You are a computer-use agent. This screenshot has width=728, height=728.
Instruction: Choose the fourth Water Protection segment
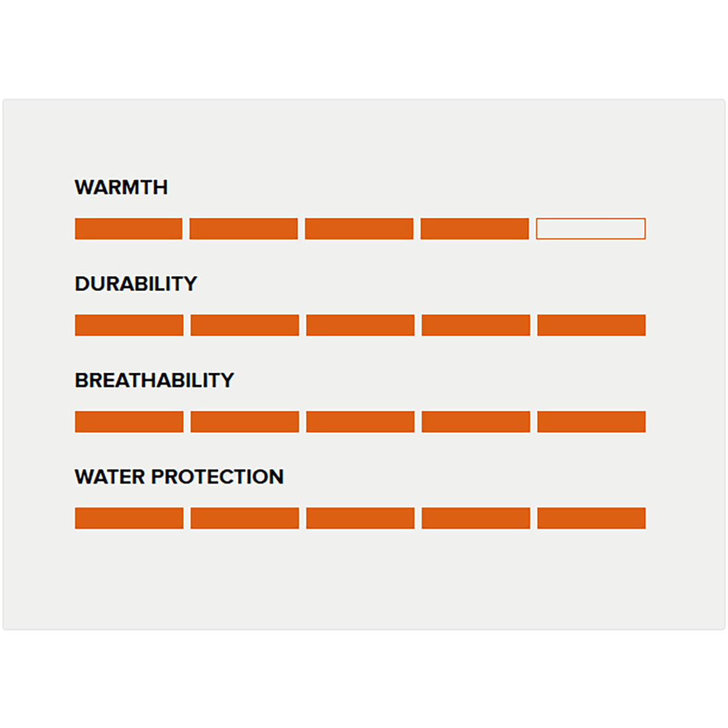476,518
